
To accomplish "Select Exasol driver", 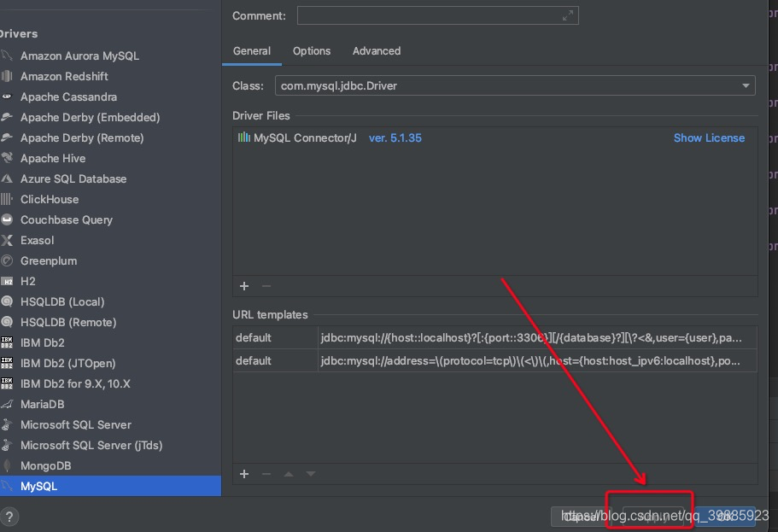I will click(110, 240).
